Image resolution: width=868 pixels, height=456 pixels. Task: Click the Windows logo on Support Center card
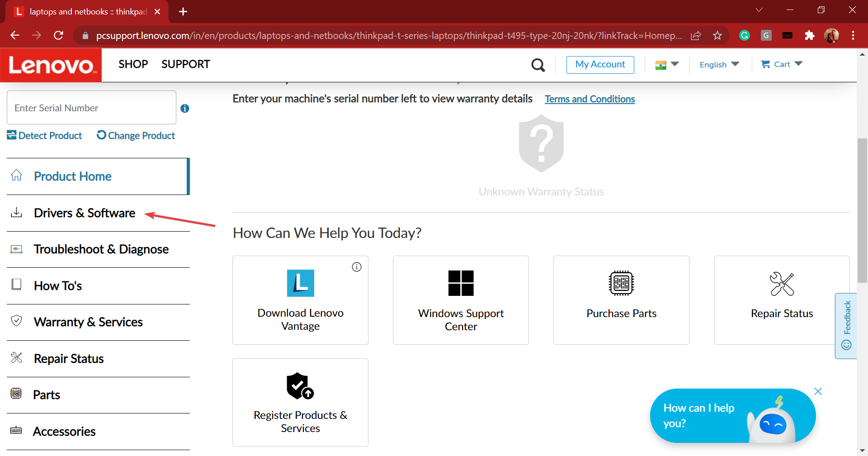[461, 283]
